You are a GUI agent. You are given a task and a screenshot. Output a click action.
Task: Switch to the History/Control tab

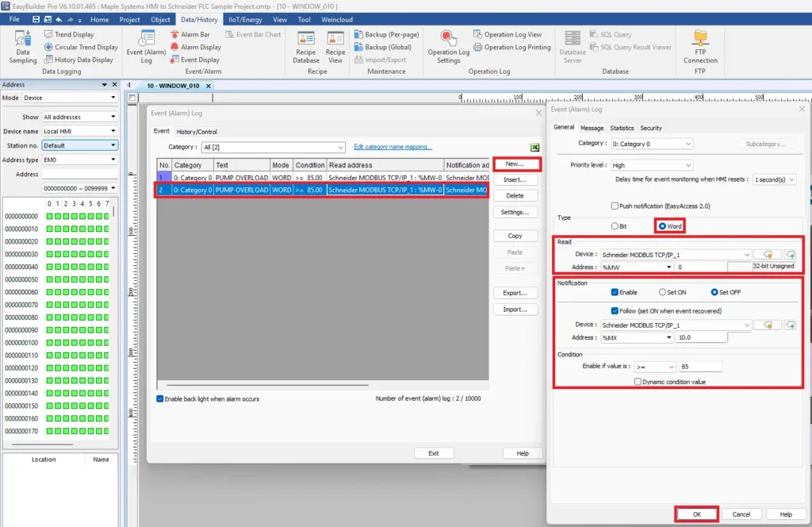197,132
